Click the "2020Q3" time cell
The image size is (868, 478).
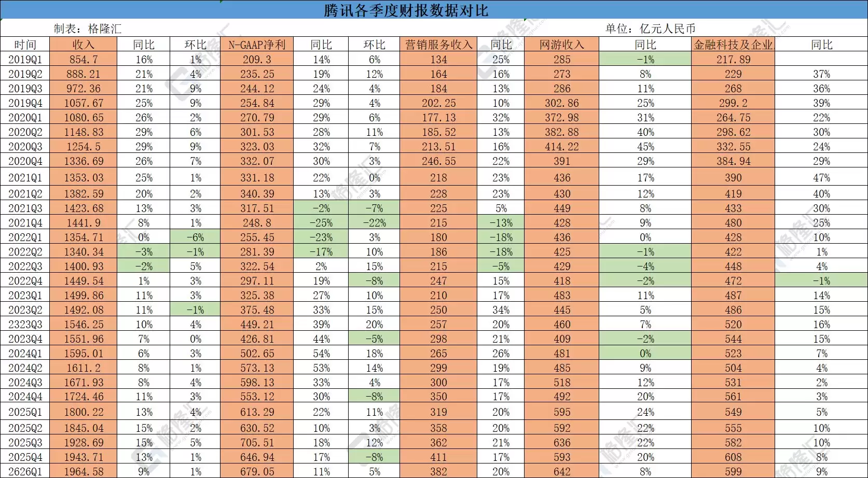(25, 147)
